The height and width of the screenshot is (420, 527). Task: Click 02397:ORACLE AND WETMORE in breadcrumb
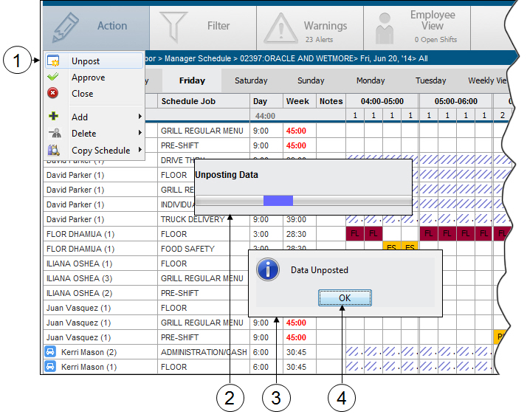click(x=297, y=58)
